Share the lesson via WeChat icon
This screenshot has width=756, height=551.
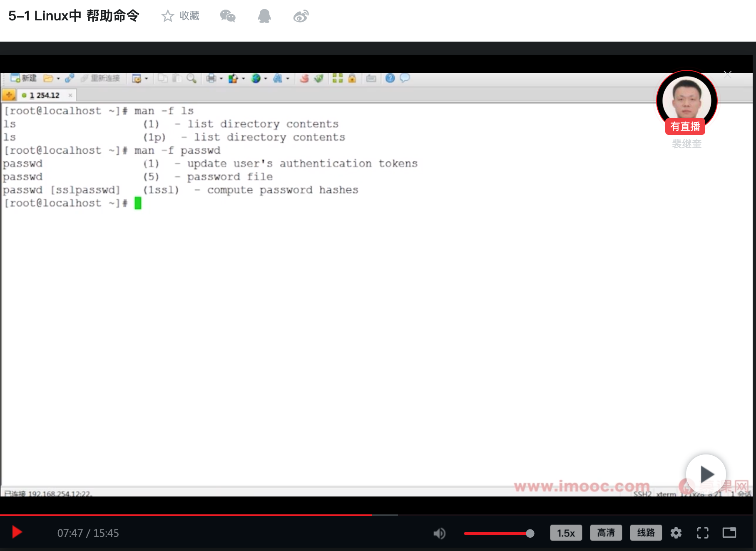[228, 16]
